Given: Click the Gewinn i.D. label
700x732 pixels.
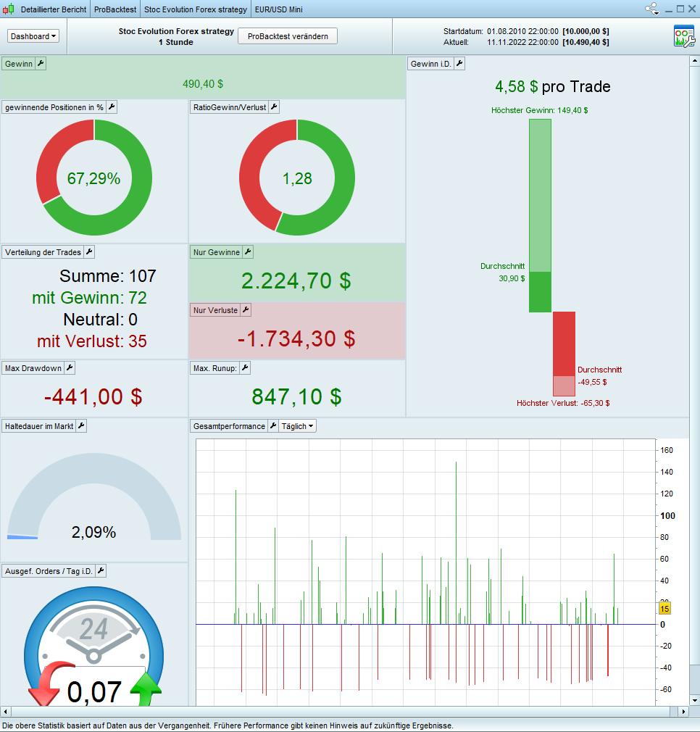Looking at the screenshot, I should [430, 64].
